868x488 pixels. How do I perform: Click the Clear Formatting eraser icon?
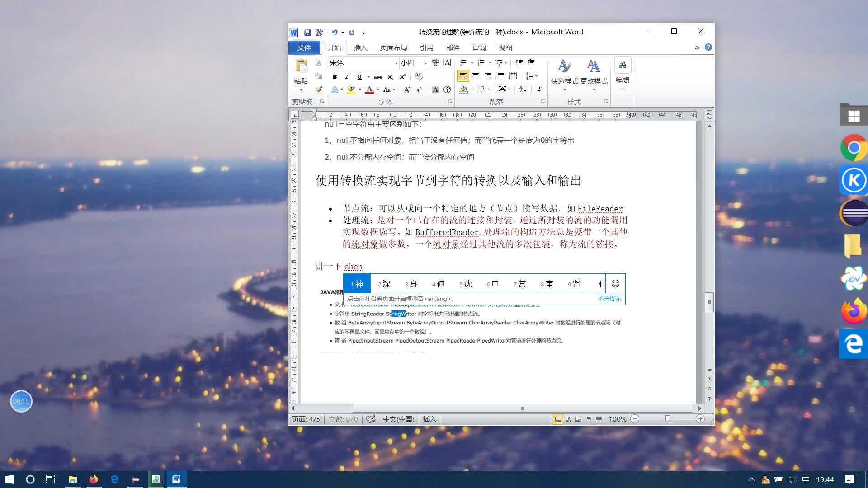419,77
